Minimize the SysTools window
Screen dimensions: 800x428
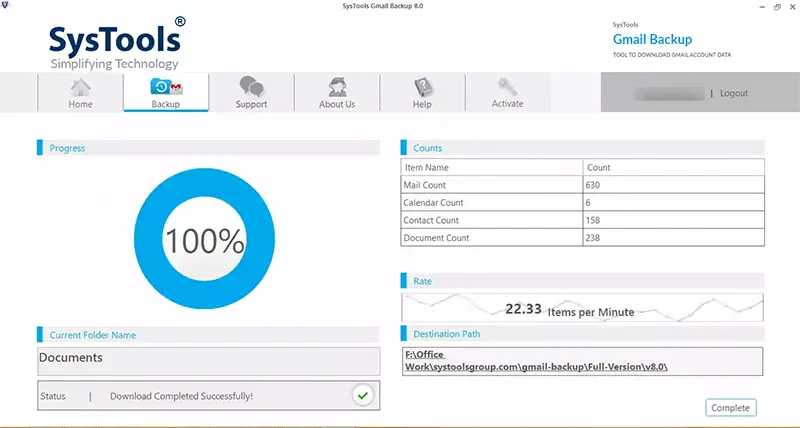click(x=762, y=7)
